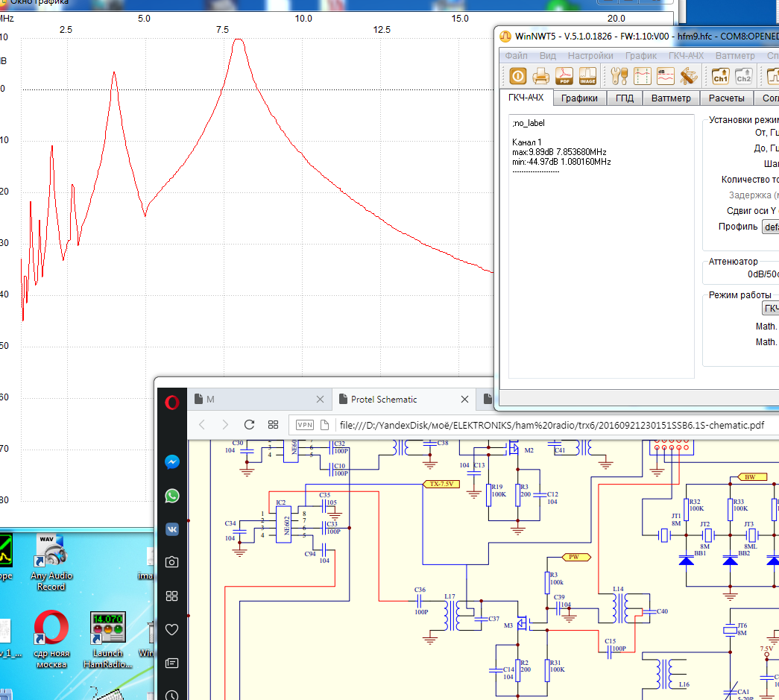The width and height of the screenshot is (779, 700).
Task: Open Speed Dial grid in Opera sidebar
Action: point(172,596)
